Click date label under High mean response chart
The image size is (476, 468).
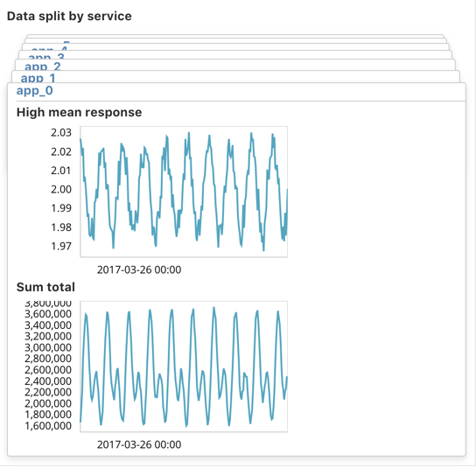(x=139, y=269)
